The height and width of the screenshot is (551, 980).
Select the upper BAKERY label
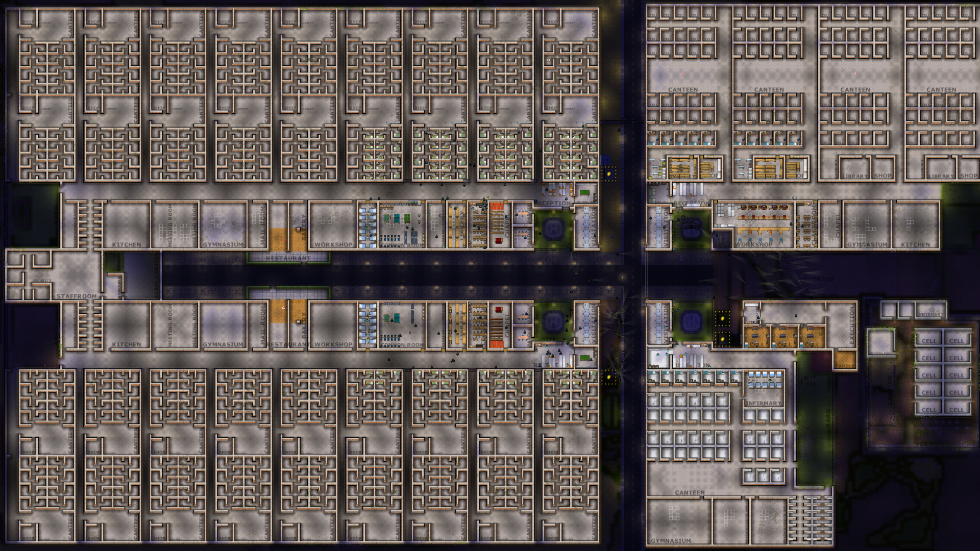pyautogui.click(x=304, y=228)
